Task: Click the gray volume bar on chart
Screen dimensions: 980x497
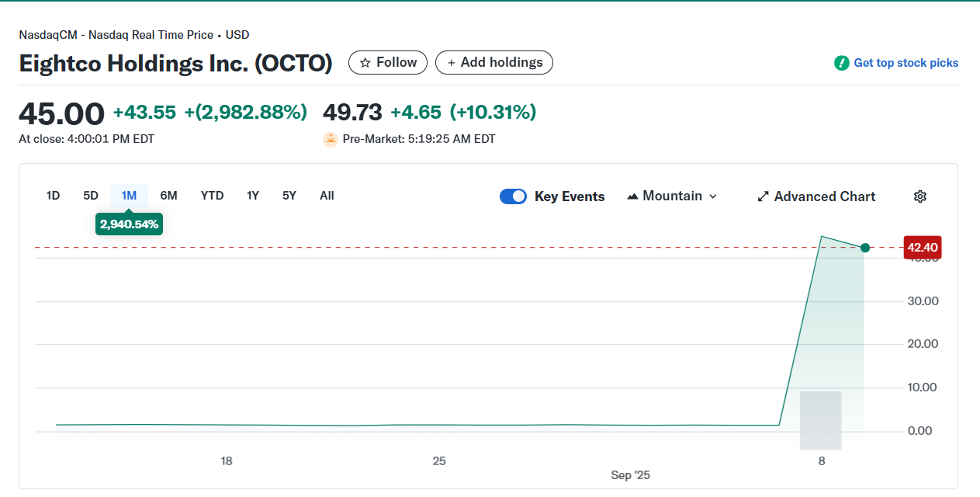Action: [821, 420]
